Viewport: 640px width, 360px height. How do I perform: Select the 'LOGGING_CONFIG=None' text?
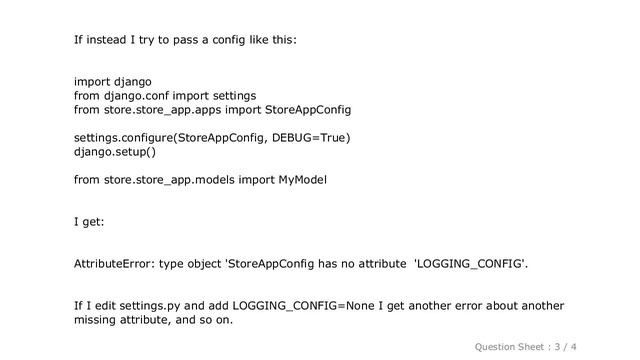303,306
